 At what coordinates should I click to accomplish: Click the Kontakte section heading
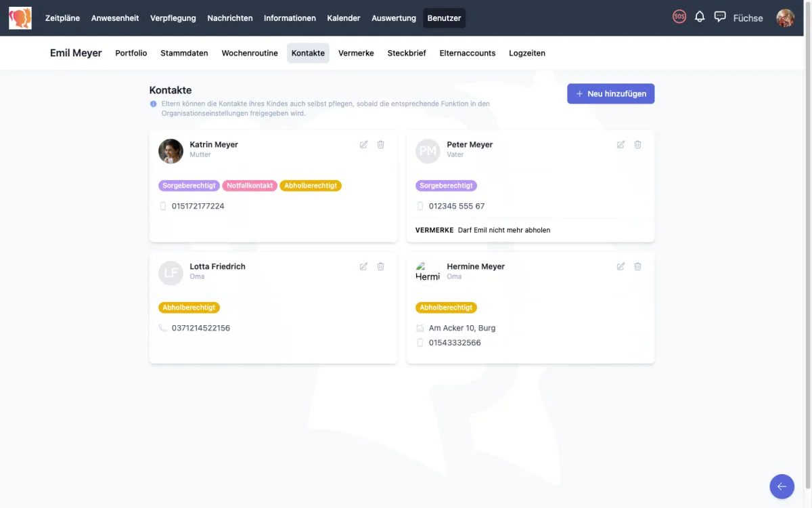tap(171, 90)
